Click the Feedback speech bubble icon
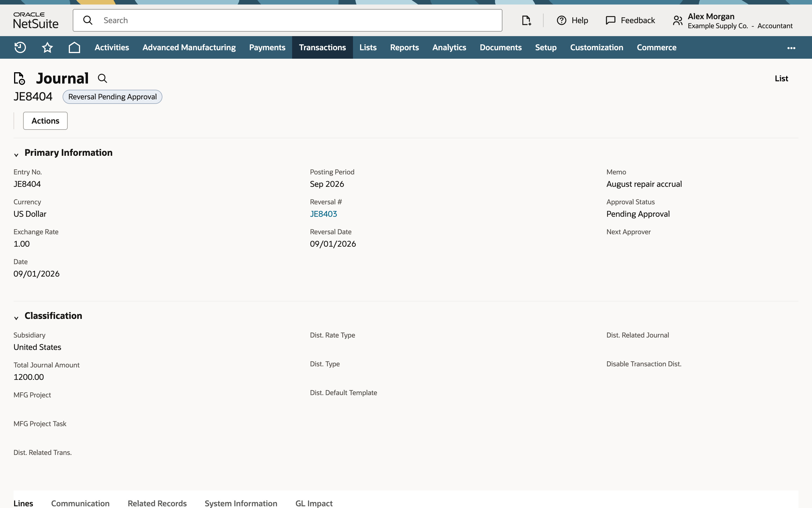The image size is (812, 508). [x=610, y=21]
